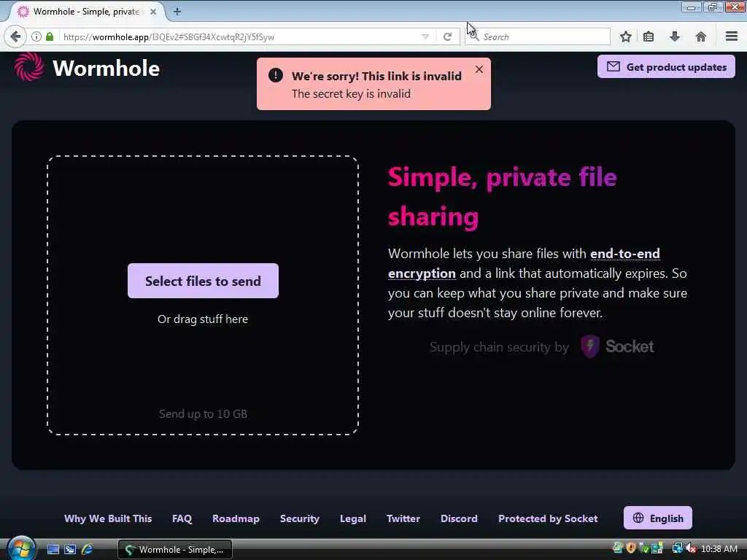
Task: Click the Socket wordmark text
Action: (630, 346)
